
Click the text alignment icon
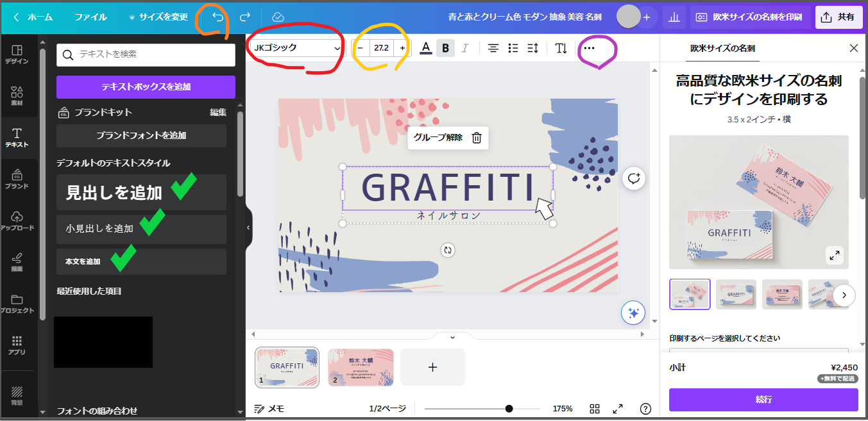493,48
